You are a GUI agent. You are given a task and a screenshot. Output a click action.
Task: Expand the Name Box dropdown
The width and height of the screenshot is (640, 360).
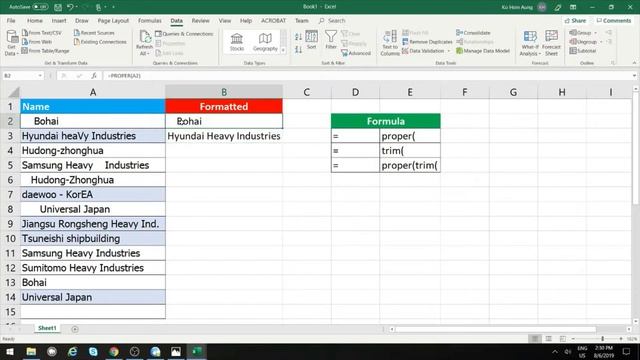pyautogui.click(x=40, y=76)
